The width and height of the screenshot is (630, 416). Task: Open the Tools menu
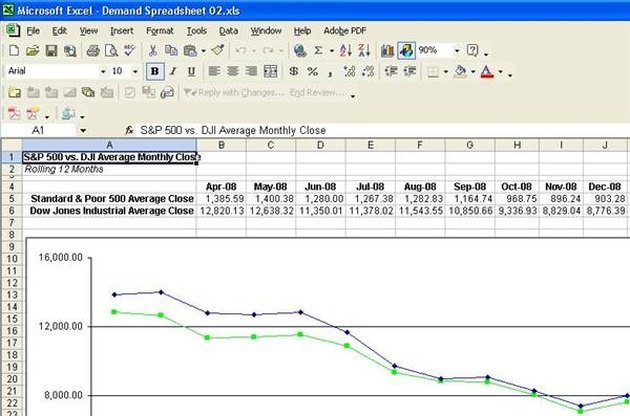coord(196,31)
